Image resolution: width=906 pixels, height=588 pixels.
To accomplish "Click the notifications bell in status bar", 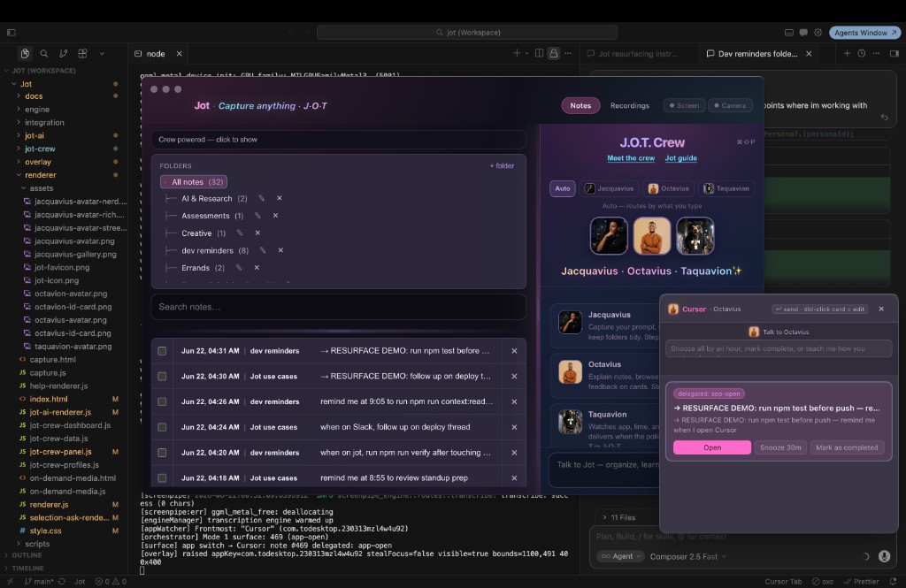I will pos(894,581).
